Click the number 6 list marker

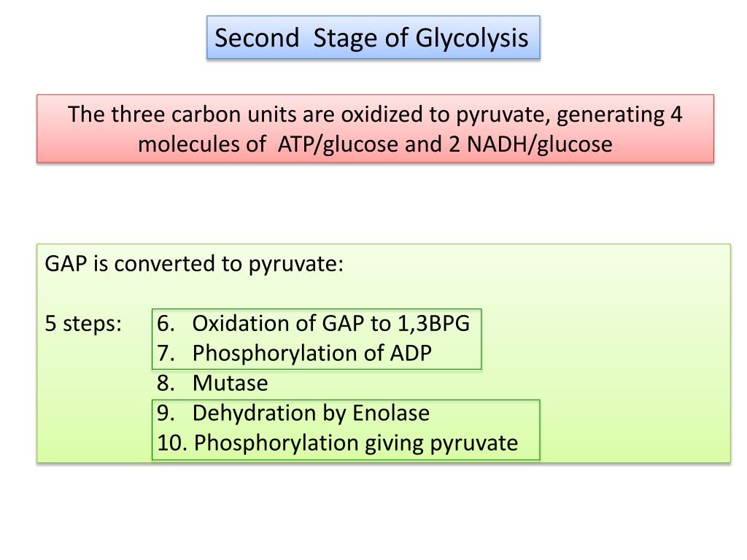[166, 324]
